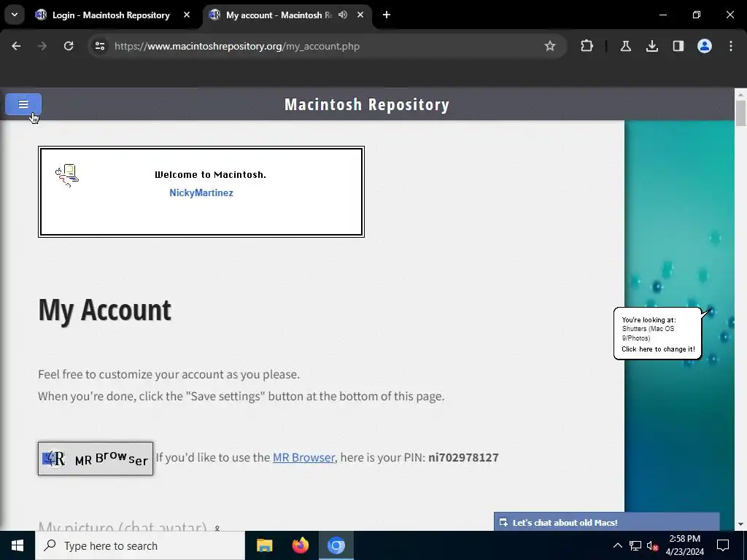Click the classic Mac icon in welcome box
This screenshot has height=560, width=747.
67,176
